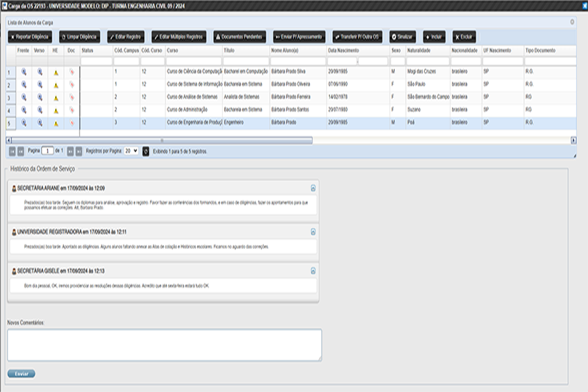Screen dimensions: 588x392
Task: Click the gear icon in the list panel corner
Action: tap(572, 22)
